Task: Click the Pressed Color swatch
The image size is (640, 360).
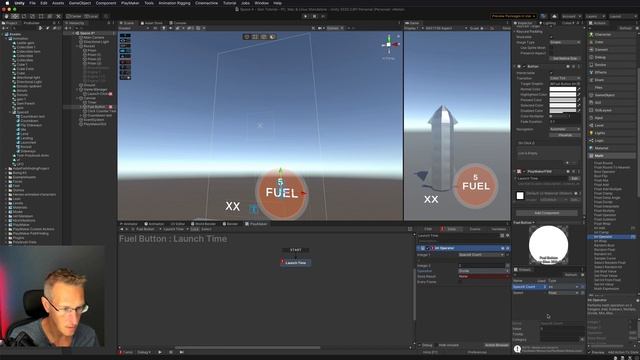Action: tap(562, 100)
